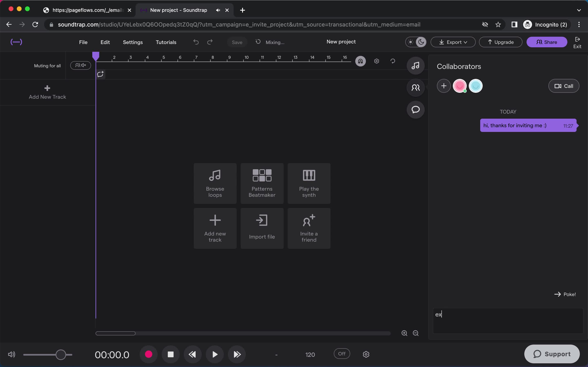588x367 pixels.
Task: Expand the playback settings gear icon
Action: click(x=366, y=354)
